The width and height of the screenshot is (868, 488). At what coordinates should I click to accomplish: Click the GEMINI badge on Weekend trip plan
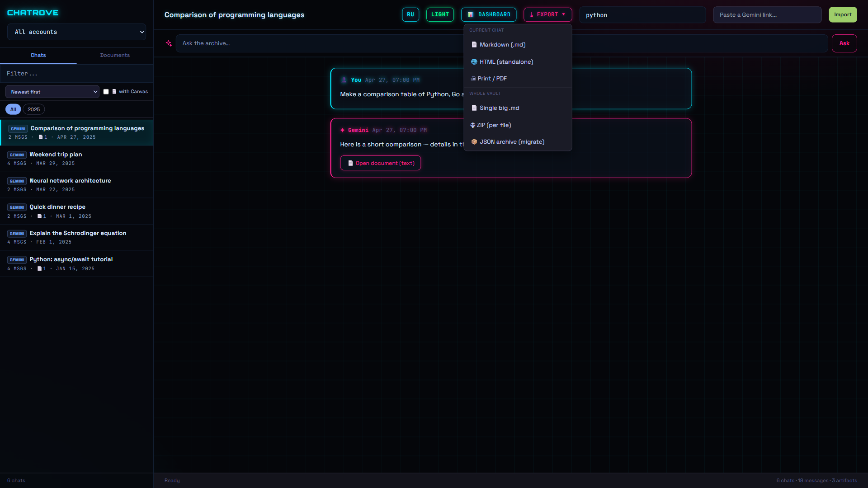(17, 155)
